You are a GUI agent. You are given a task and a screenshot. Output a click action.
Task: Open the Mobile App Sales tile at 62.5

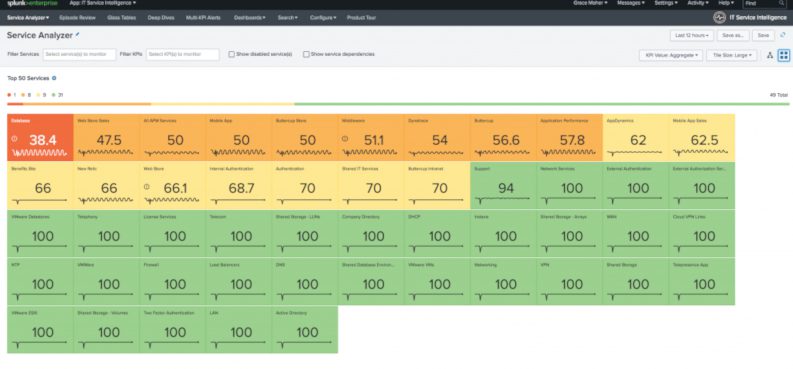(701, 138)
